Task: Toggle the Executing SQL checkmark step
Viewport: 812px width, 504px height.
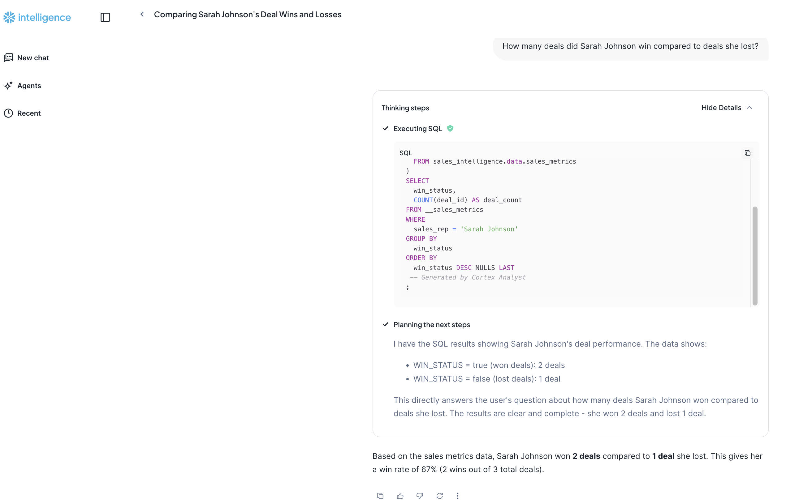Action: point(386,128)
